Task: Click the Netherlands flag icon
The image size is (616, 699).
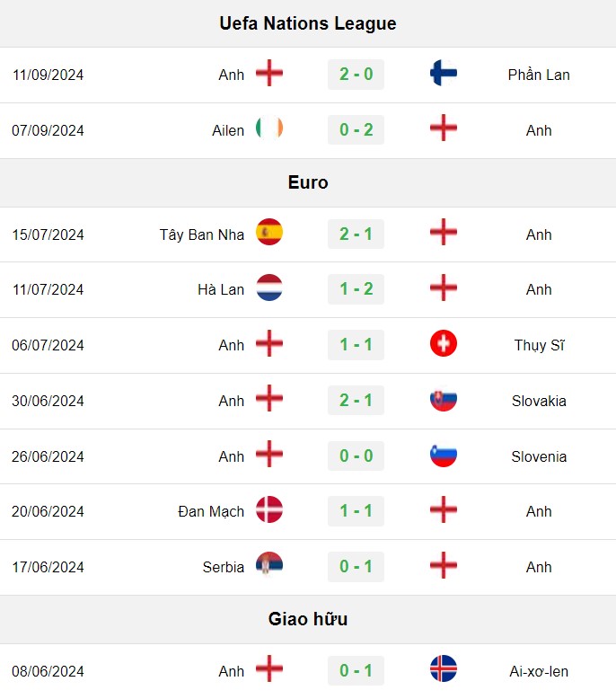Action: click(x=269, y=288)
